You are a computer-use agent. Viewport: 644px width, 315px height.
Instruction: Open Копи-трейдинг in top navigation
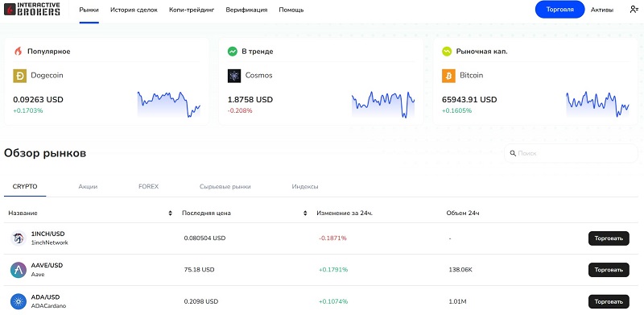192,10
